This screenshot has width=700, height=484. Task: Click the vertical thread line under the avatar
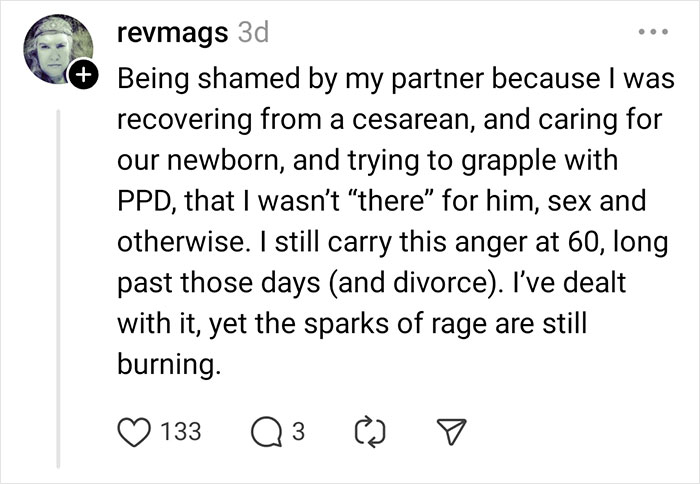pos(59,280)
